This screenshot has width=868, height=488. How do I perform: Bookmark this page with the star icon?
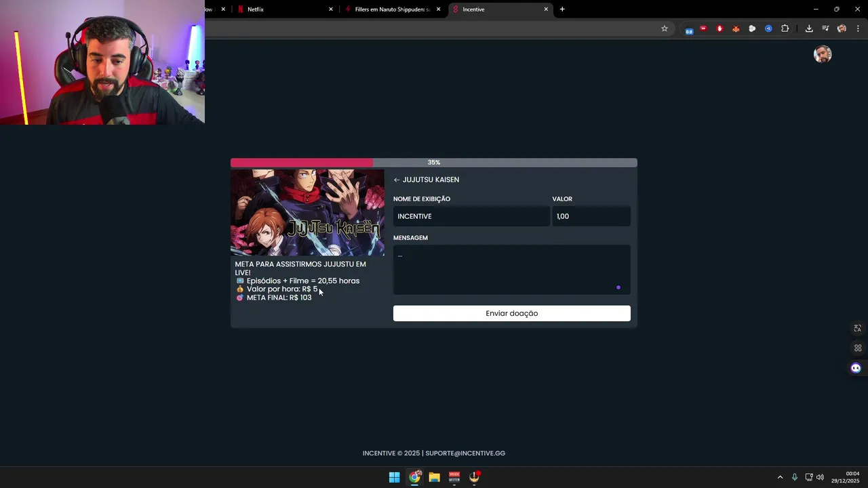pyautogui.click(x=665, y=28)
